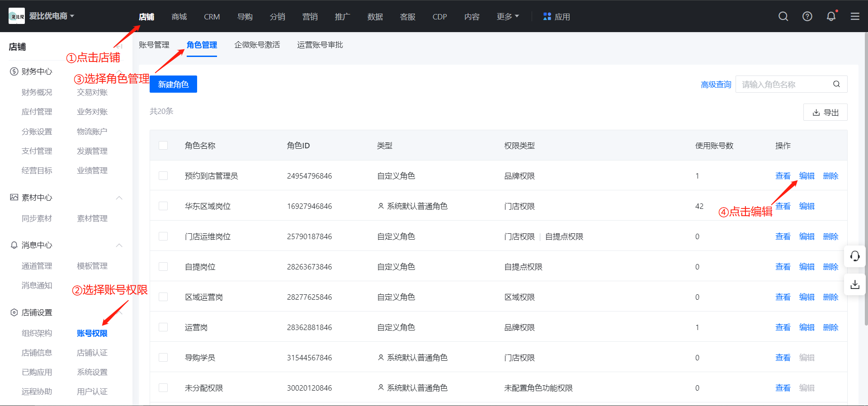Check the 华东区域岗位 row checkbox
The width and height of the screenshot is (868, 406).
(x=163, y=206)
